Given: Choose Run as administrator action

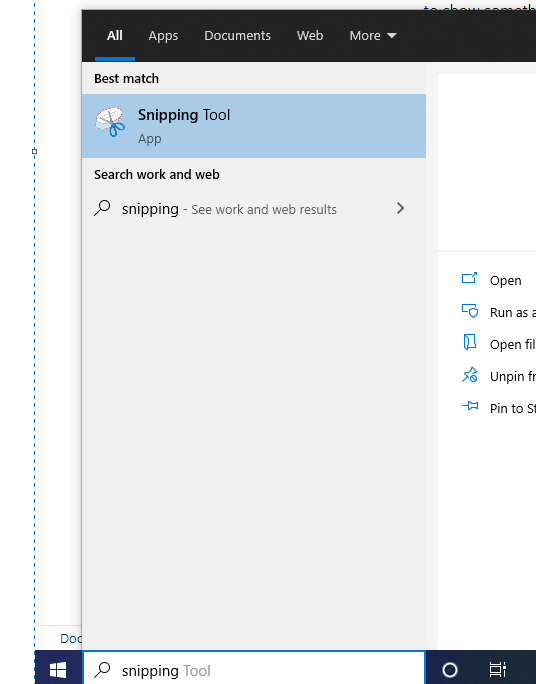Looking at the screenshot, I should [x=513, y=312].
